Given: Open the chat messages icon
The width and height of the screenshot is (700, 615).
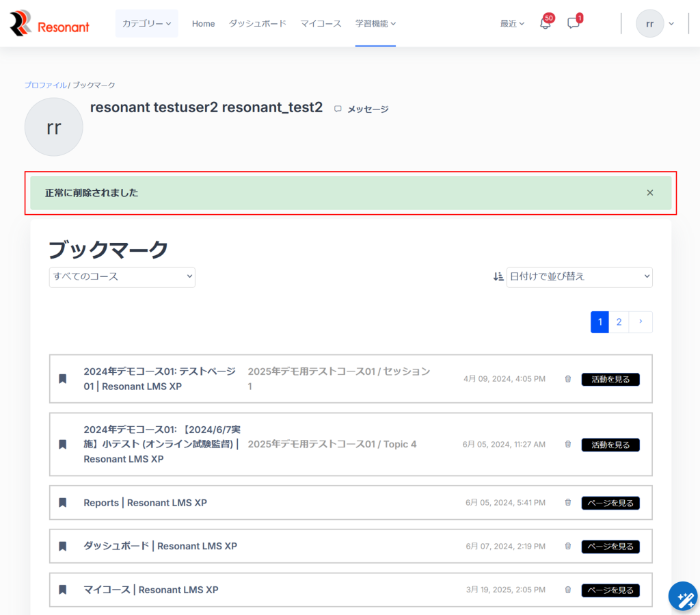Looking at the screenshot, I should [574, 23].
